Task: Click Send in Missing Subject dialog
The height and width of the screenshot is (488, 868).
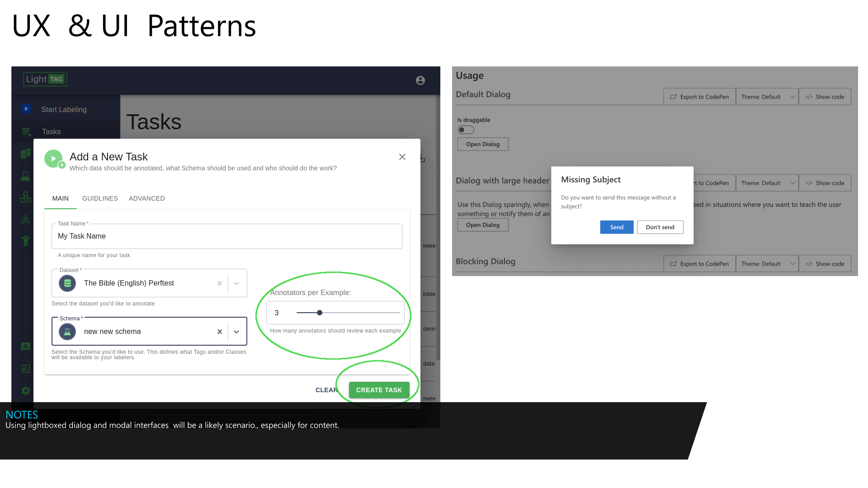Action: 617,227
